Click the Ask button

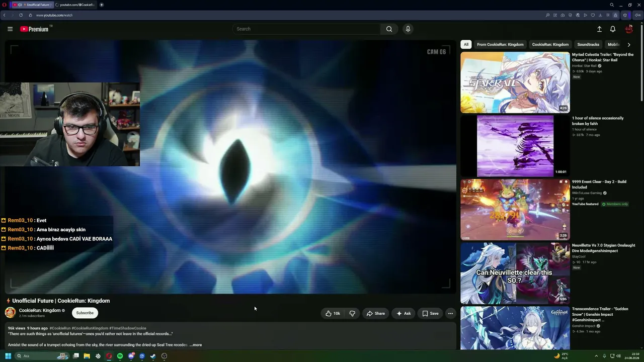(404, 313)
